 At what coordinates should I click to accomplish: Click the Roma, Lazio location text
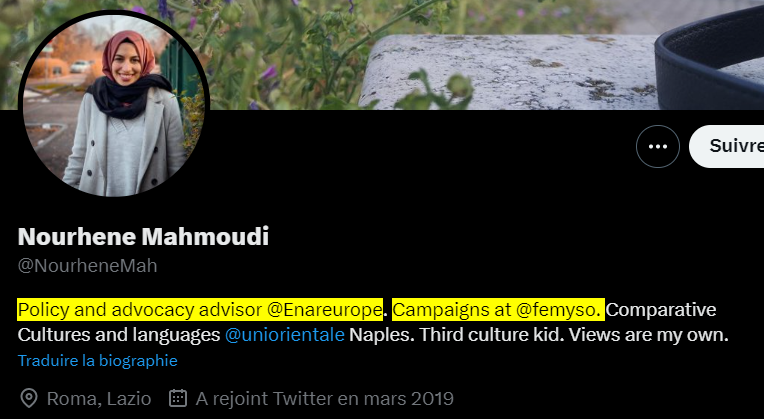pyautogui.click(x=99, y=399)
